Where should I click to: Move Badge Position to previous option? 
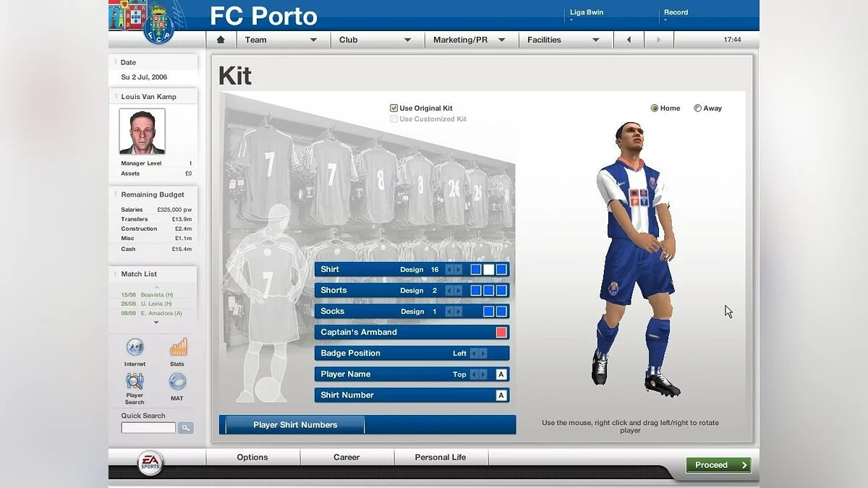474,354
